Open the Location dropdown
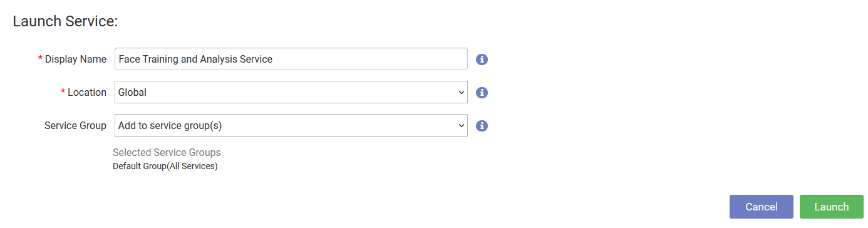Viewport: 868px width, 228px height. click(x=291, y=92)
